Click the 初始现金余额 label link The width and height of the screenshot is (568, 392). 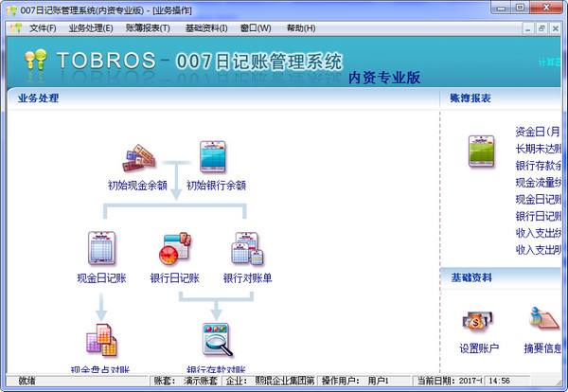pyautogui.click(x=137, y=186)
